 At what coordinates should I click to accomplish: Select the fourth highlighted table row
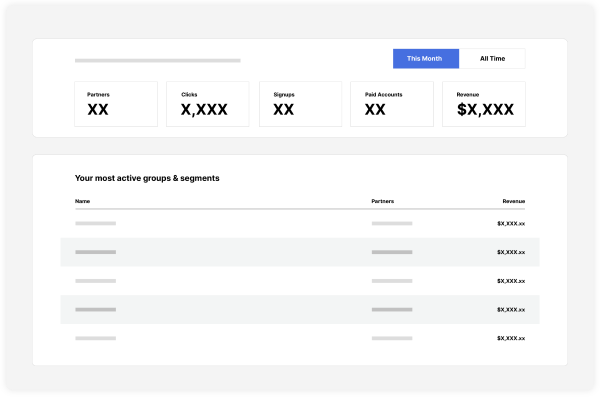click(300, 309)
